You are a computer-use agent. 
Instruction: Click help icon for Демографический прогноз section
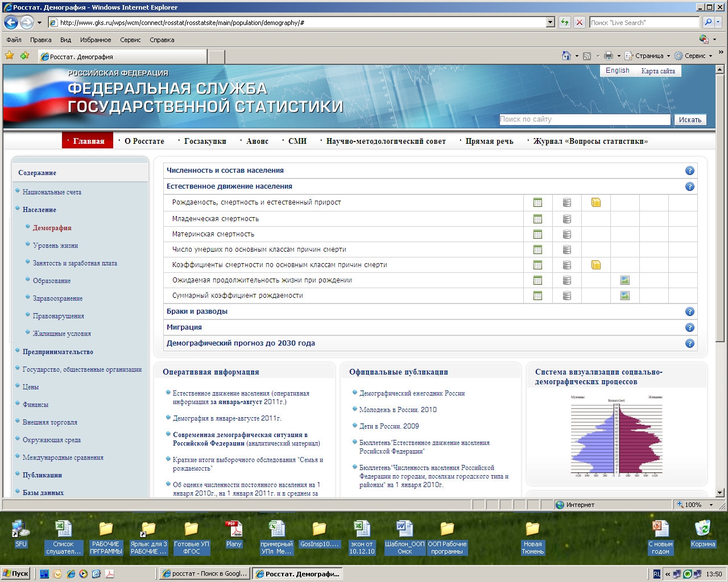tap(690, 343)
